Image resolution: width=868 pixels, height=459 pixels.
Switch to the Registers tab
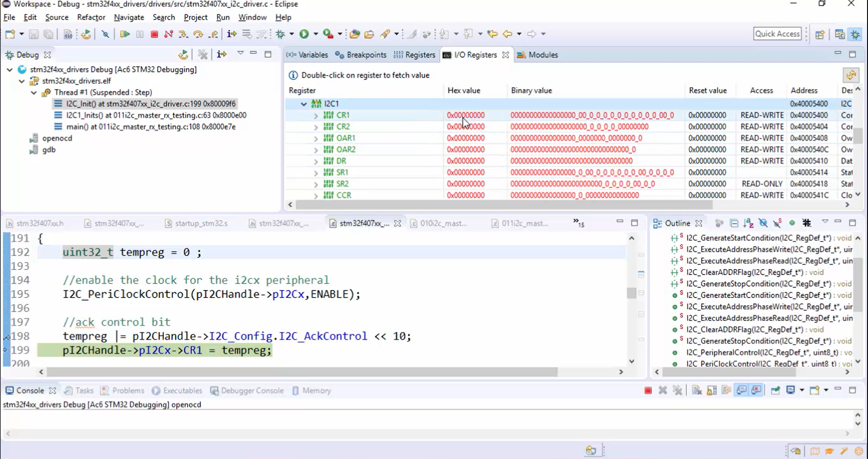(414, 55)
